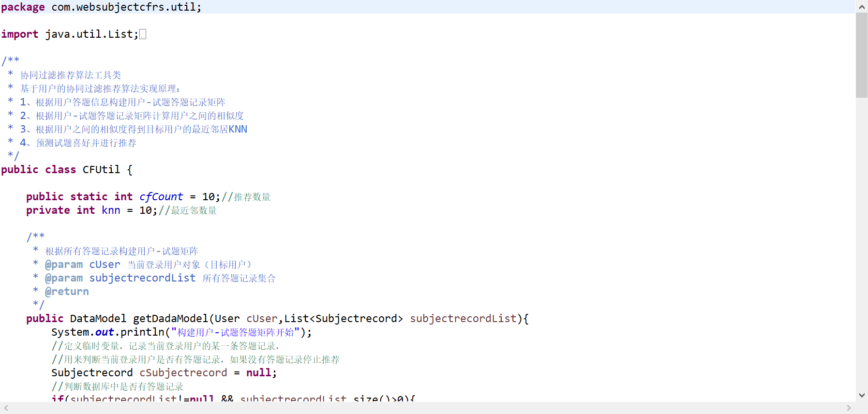
Task: Click the //最近邻数量 inline comment
Action: point(188,210)
